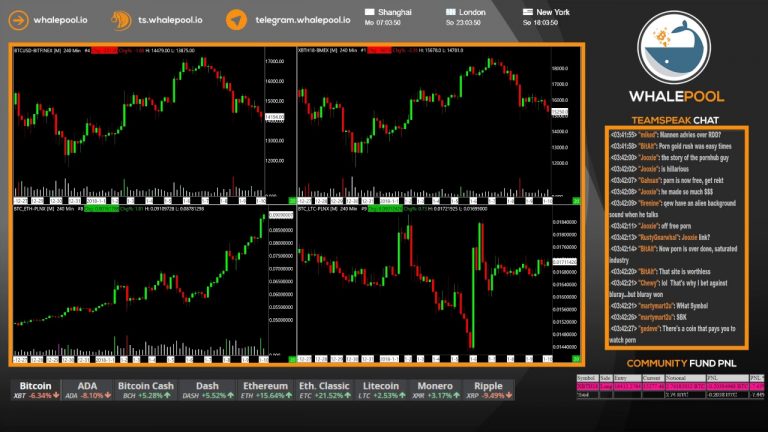Select the ADA ticker label
Image resolution: width=768 pixels, height=432 pixels.
click(87, 386)
